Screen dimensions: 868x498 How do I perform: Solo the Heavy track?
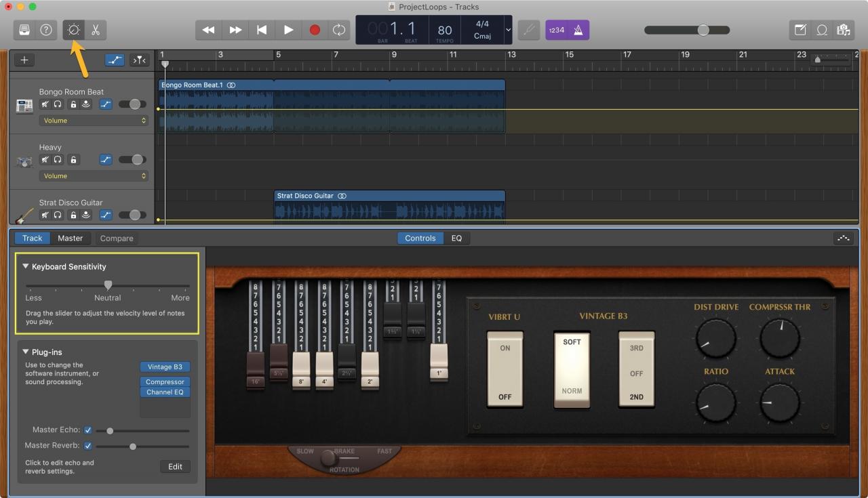(58, 160)
